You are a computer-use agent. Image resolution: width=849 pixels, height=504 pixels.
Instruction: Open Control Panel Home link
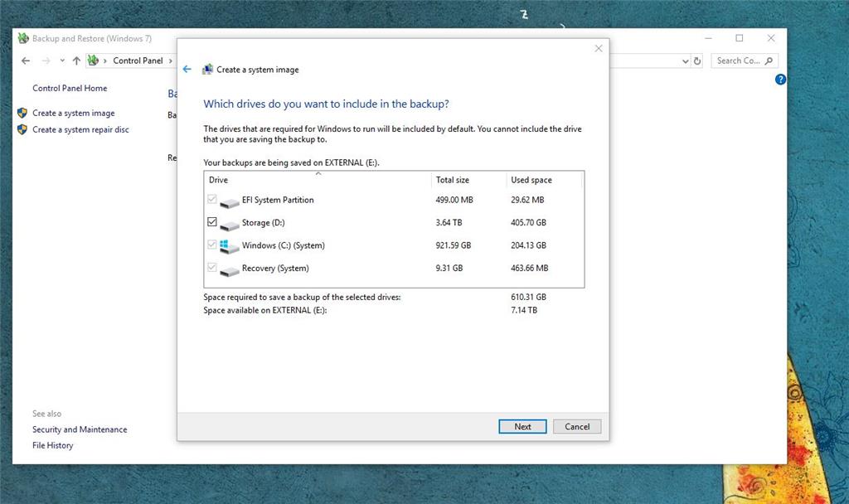(70, 88)
